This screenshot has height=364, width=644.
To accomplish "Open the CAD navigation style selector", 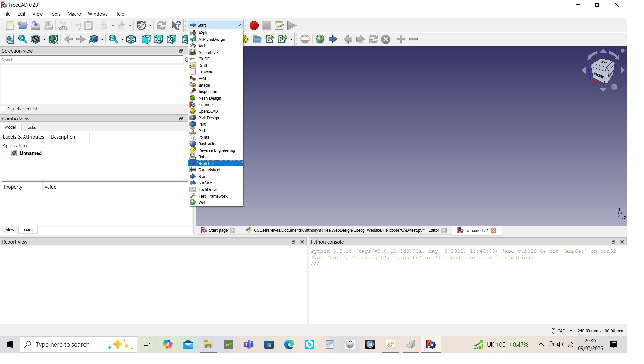I will (x=562, y=331).
